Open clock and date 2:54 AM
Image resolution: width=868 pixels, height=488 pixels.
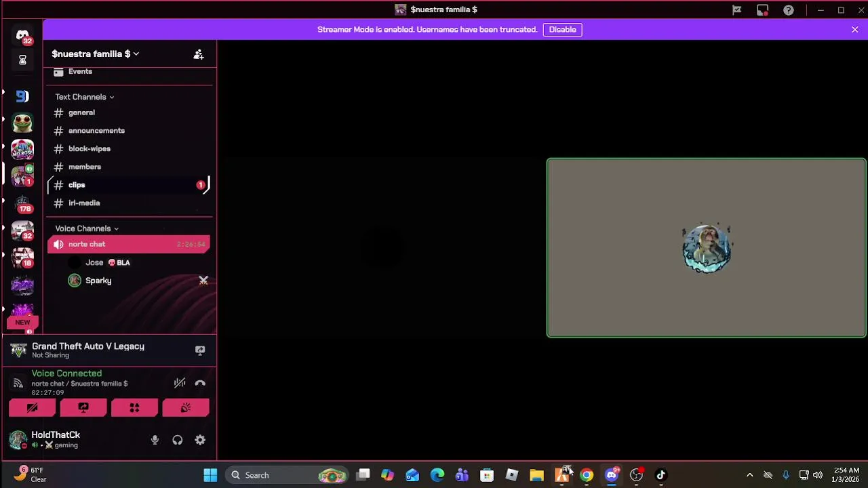(846, 474)
